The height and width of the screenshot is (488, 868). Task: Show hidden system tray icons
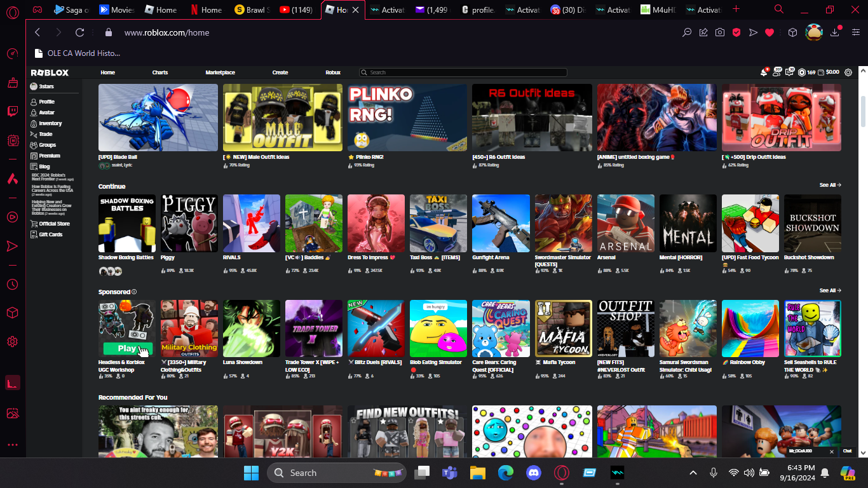pos(693,473)
